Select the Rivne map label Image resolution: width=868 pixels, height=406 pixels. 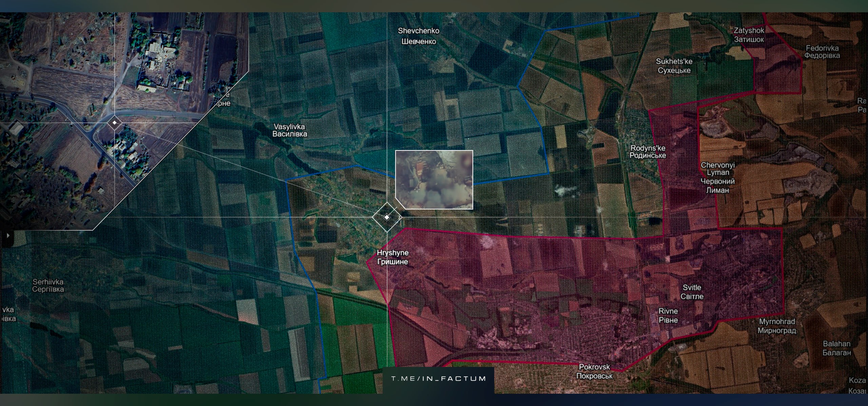click(x=668, y=315)
